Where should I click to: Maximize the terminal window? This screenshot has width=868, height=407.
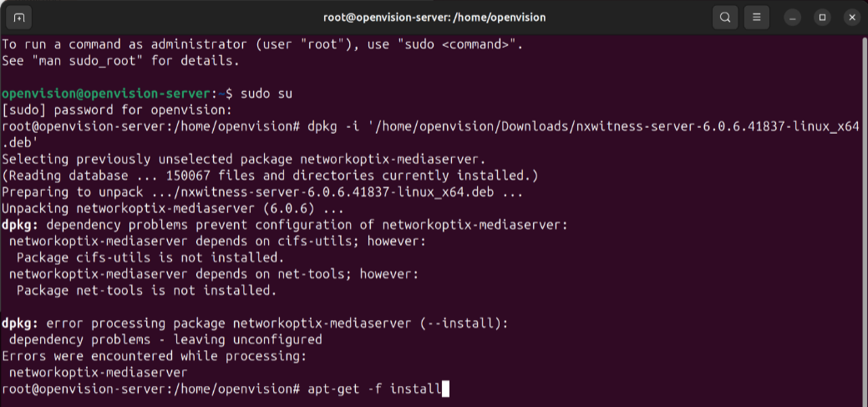pos(823,18)
